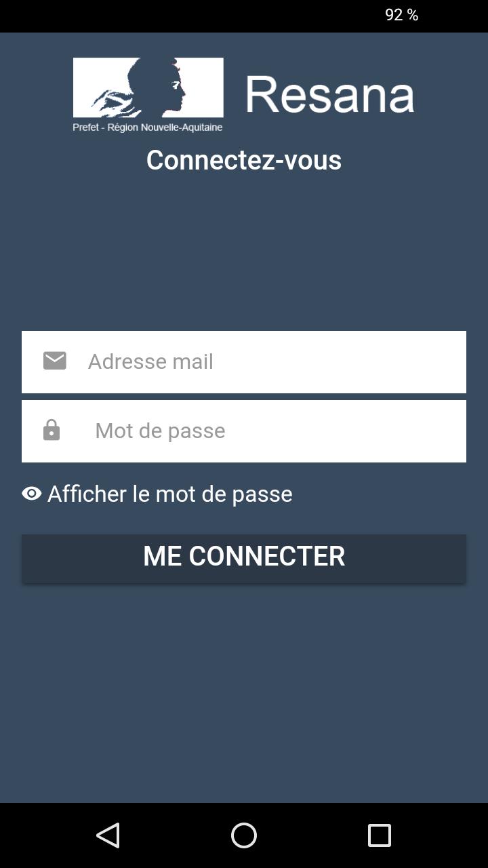
Task: Tap the 'Connectez-vous' heading
Action: pos(244,160)
